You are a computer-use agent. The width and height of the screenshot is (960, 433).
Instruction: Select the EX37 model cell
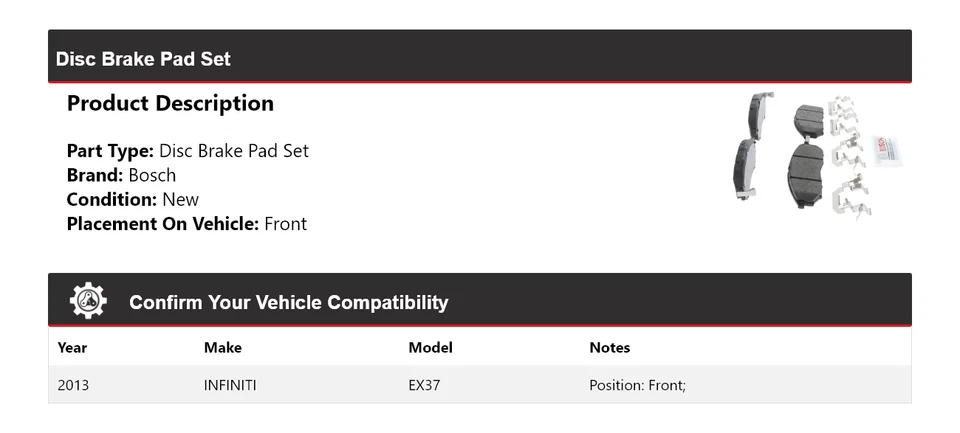[424, 385]
